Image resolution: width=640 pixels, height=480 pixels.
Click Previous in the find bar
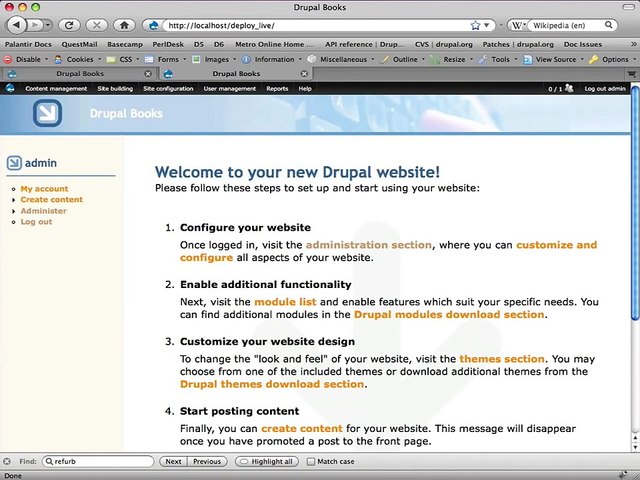(207, 461)
